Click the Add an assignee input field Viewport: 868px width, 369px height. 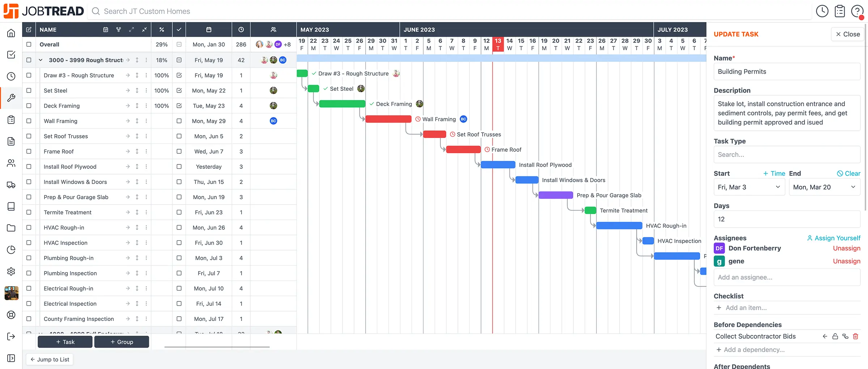pos(787,278)
